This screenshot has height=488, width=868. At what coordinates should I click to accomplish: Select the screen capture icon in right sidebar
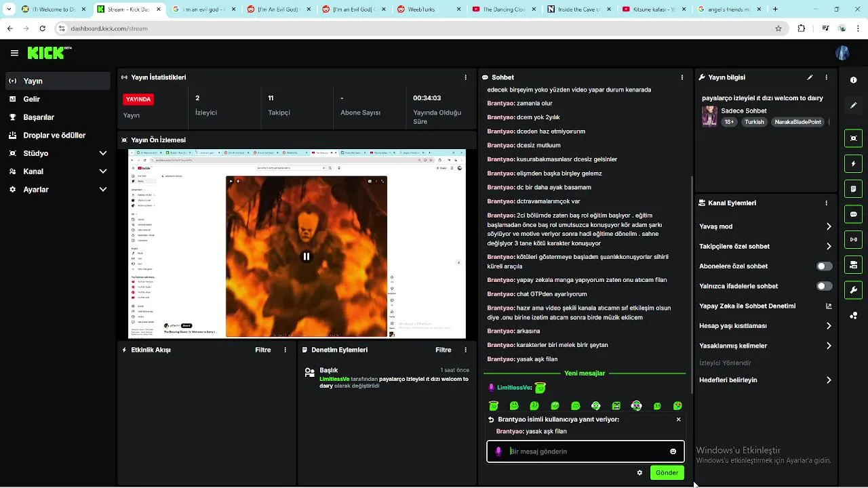(x=853, y=138)
